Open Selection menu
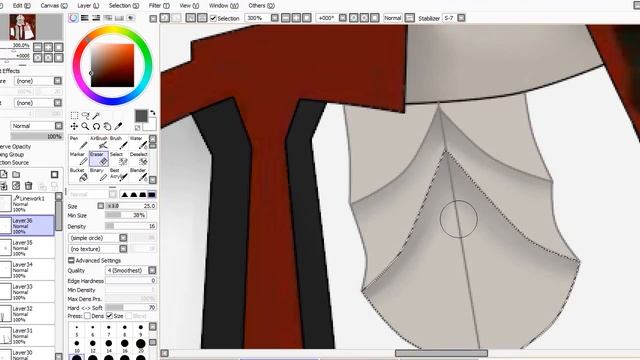640x360 pixels. click(x=124, y=6)
